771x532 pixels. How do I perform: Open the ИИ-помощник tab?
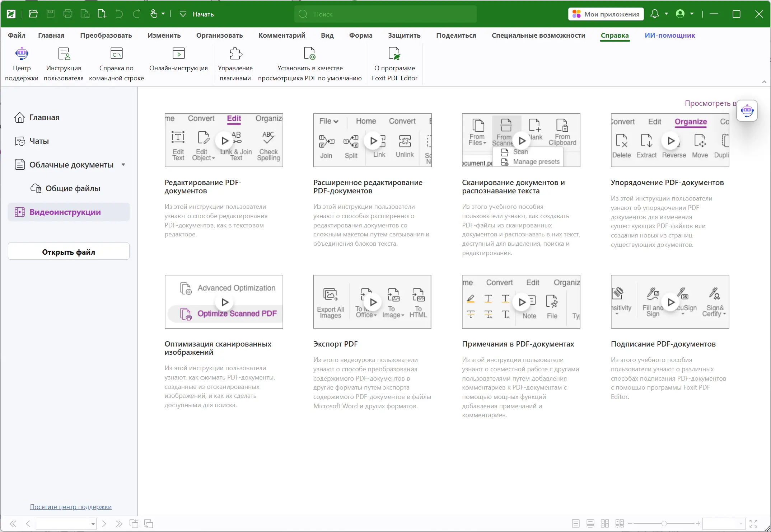669,36
